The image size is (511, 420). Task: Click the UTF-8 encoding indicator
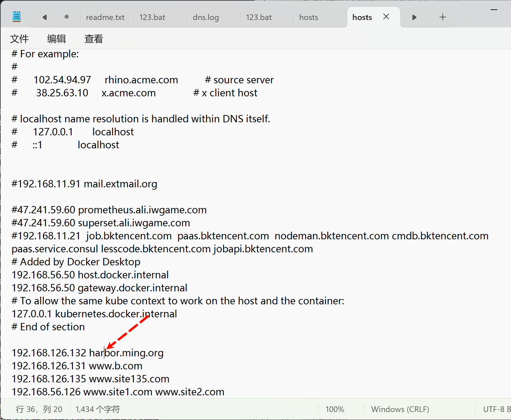[x=494, y=409]
